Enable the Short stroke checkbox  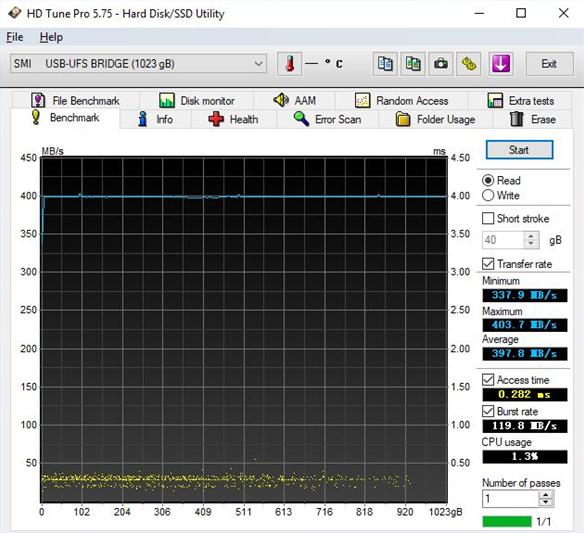[x=488, y=218]
